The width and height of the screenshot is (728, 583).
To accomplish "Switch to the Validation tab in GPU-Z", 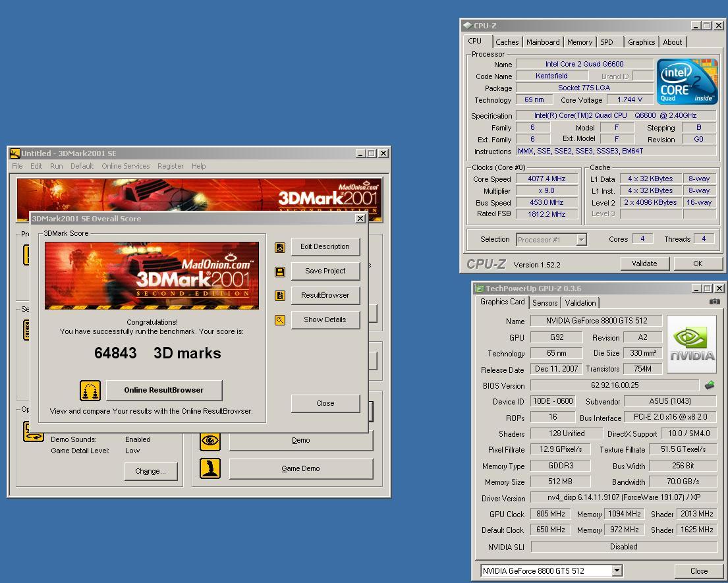I will click(580, 303).
